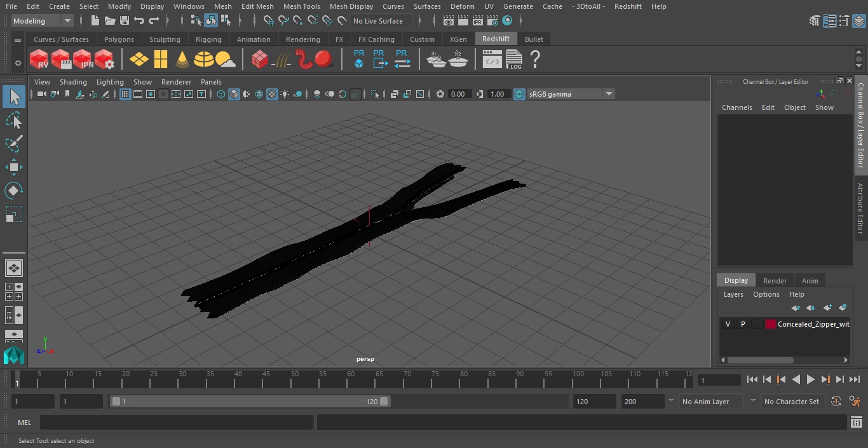
Task: Select the Paint Selection tool
Action: click(x=13, y=144)
